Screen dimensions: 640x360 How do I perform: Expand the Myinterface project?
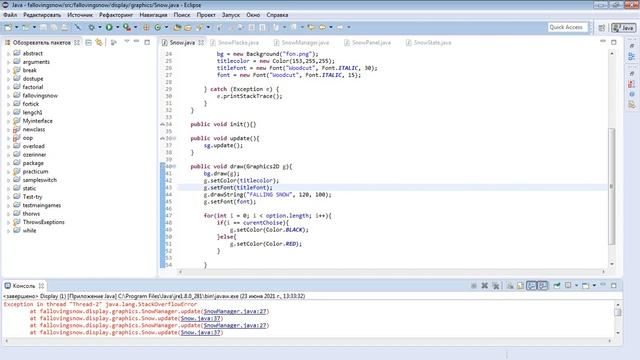click(x=9, y=121)
